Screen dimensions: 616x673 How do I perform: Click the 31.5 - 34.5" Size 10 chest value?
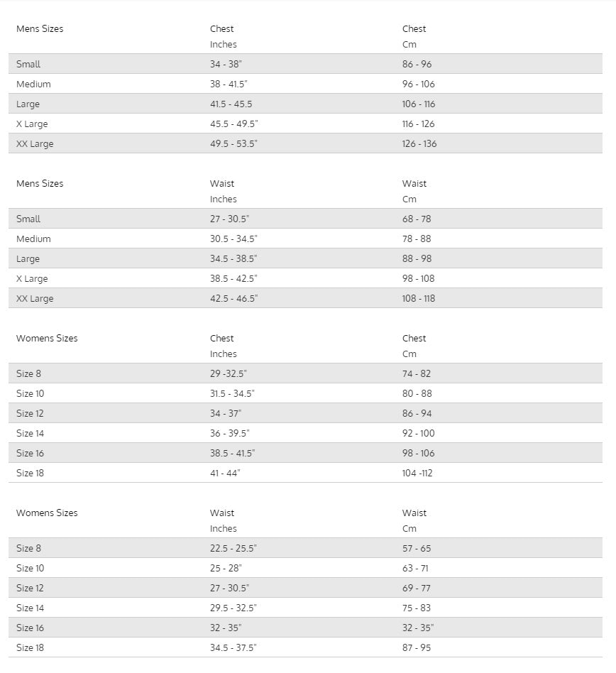point(232,393)
